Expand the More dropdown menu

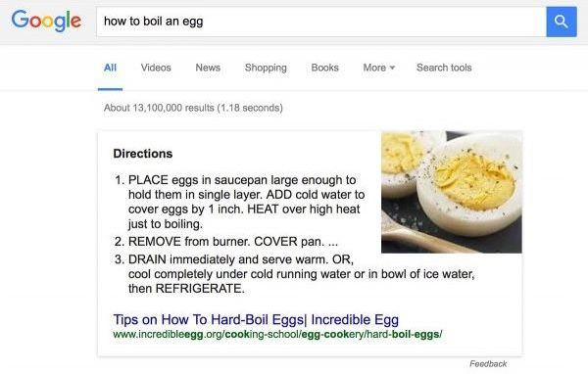tap(378, 68)
